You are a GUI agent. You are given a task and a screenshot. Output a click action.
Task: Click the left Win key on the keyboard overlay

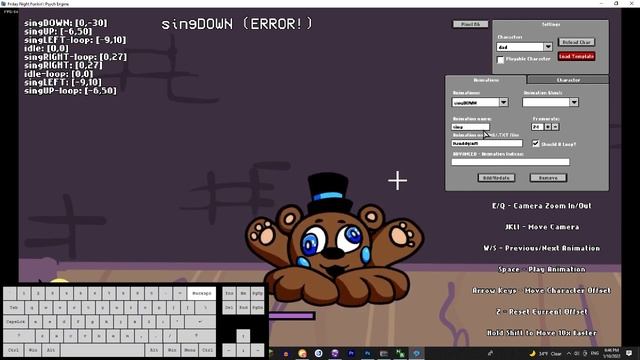coord(32,350)
